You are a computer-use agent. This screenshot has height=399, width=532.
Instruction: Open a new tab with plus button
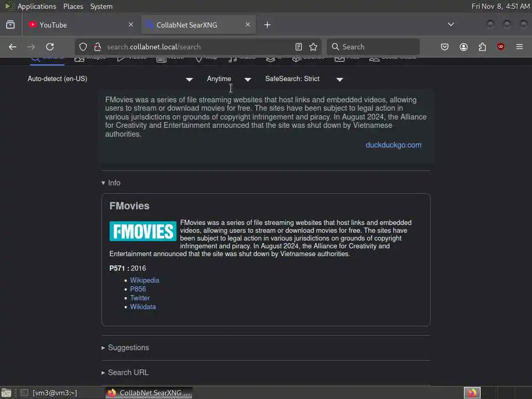(x=268, y=25)
